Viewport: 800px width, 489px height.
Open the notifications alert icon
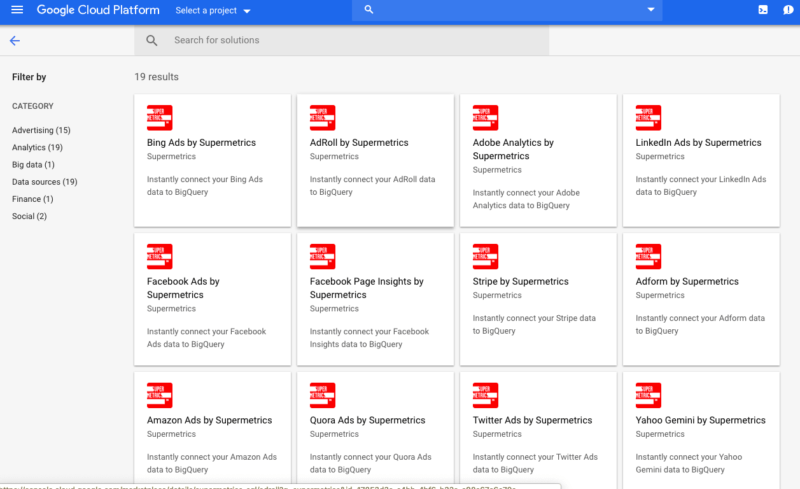(788, 10)
